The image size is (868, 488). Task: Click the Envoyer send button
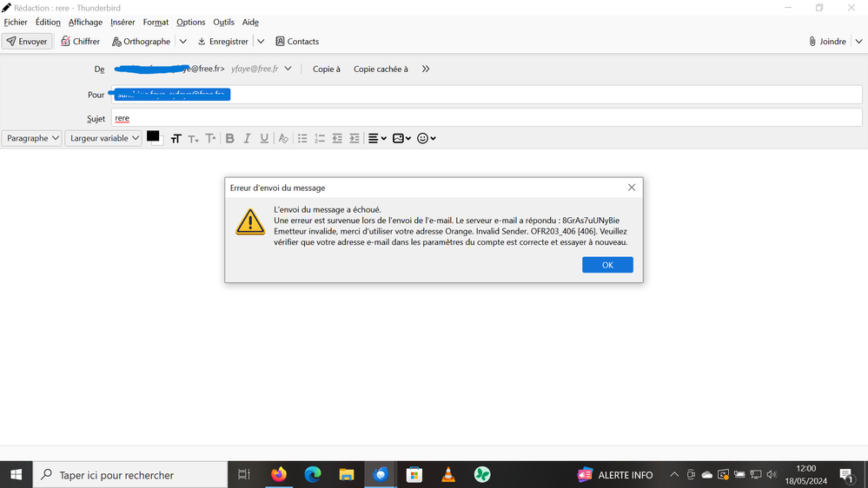tap(27, 42)
